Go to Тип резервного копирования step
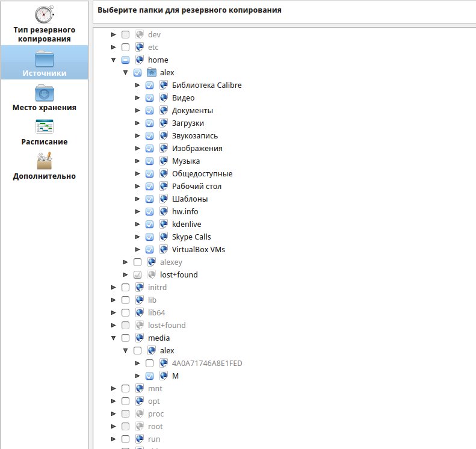The width and height of the screenshot is (476, 449). [45, 24]
